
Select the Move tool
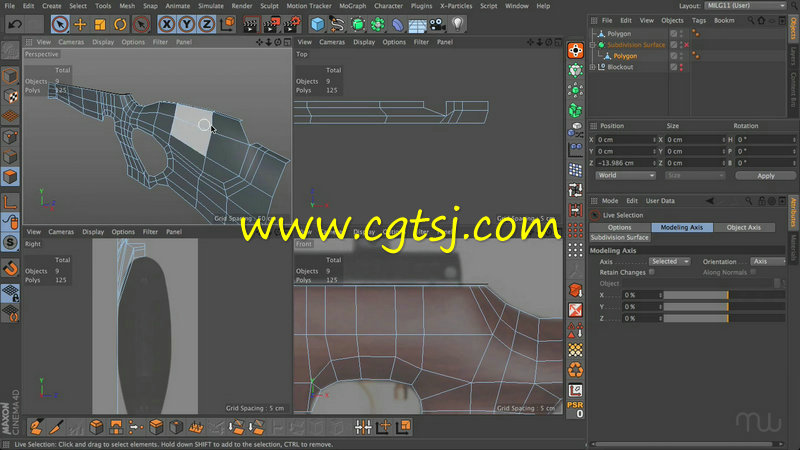[80, 24]
